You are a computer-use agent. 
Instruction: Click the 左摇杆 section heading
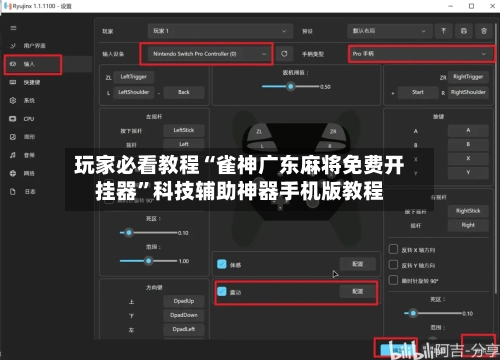(154, 117)
